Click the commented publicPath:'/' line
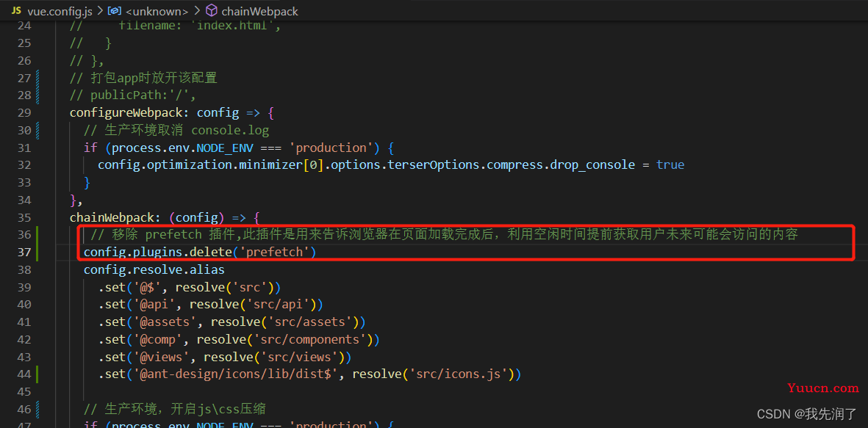The width and height of the screenshot is (868, 428). pos(133,95)
